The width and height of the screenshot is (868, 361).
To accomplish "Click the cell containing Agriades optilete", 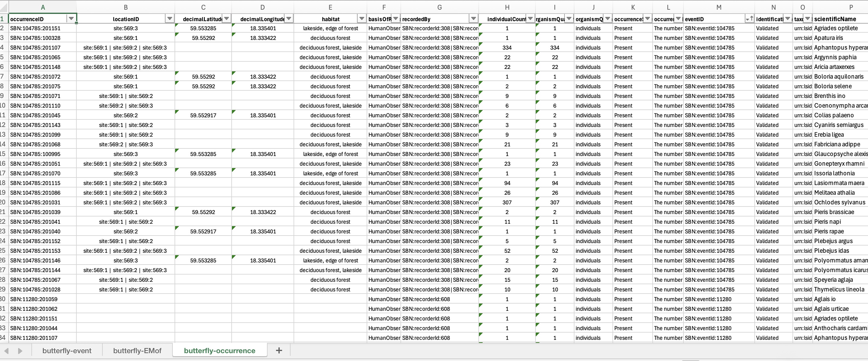I will coord(837,28).
